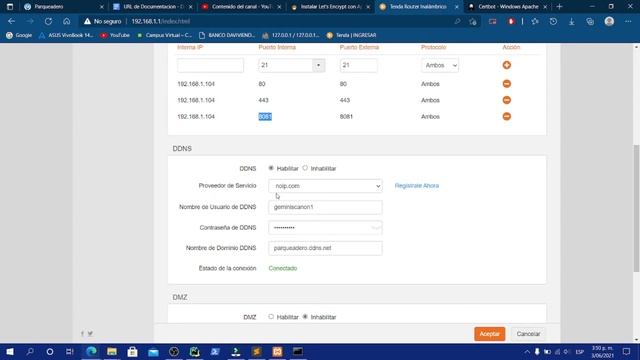Viewport: 640px width, 360px height.
Task: Open the YouTube bookmark
Action: click(x=115, y=35)
